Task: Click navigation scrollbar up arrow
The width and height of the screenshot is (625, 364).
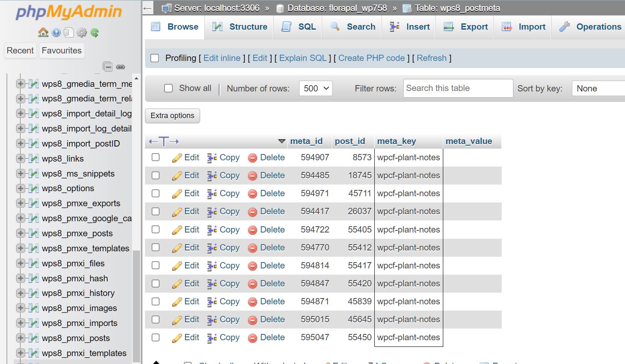Action: pos(136,78)
